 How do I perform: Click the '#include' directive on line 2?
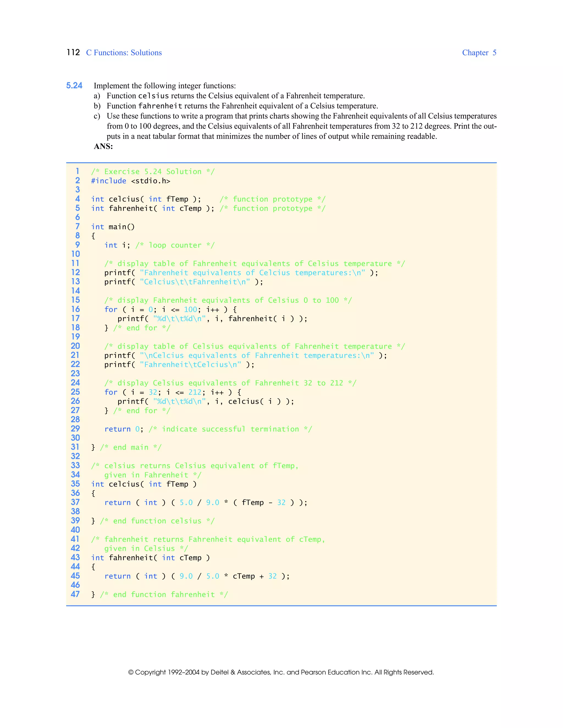pyautogui.click(x=108, y=181)
